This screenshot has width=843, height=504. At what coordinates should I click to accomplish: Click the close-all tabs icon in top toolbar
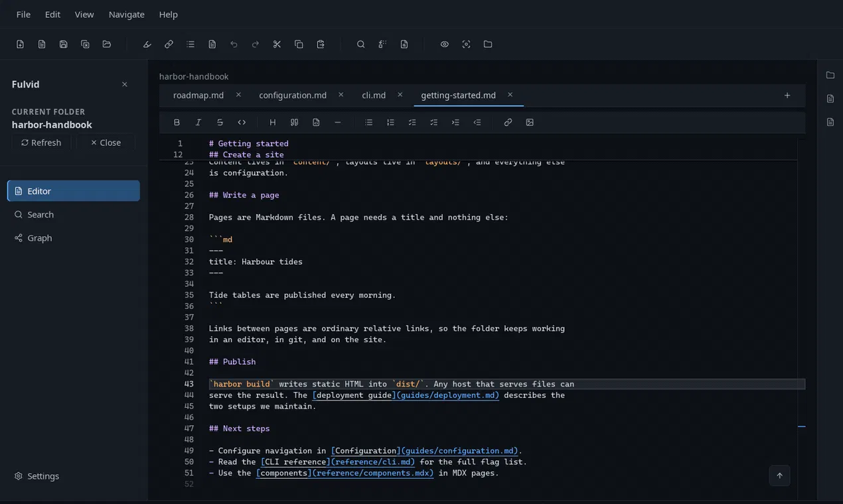(x=85, y=44)
